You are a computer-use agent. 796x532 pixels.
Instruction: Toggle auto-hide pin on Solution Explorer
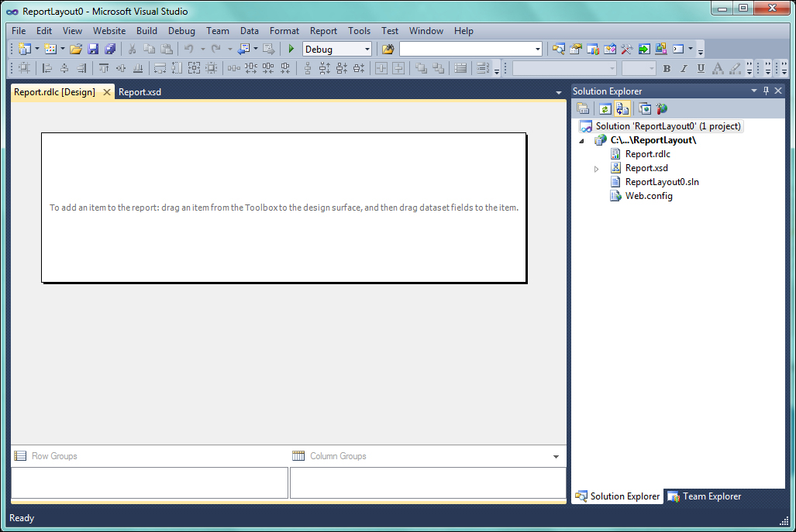[x=766, y=91]
